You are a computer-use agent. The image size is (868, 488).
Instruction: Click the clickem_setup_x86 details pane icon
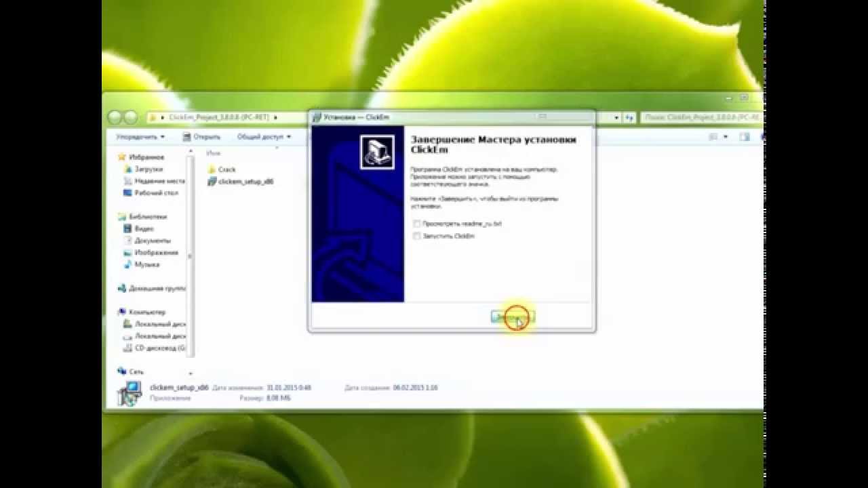point(129,393)
